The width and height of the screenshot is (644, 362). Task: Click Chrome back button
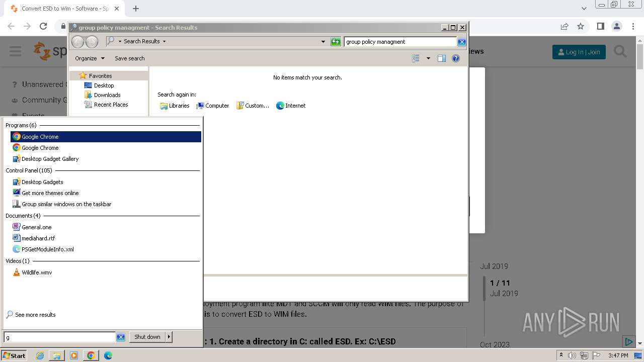click(x=11, y=26)
